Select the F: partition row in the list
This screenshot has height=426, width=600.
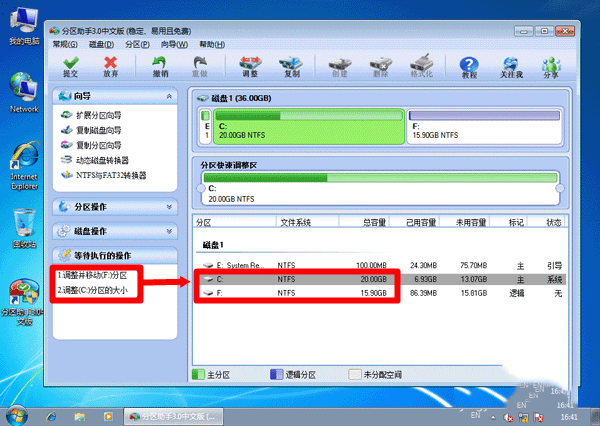click(381, 293)
